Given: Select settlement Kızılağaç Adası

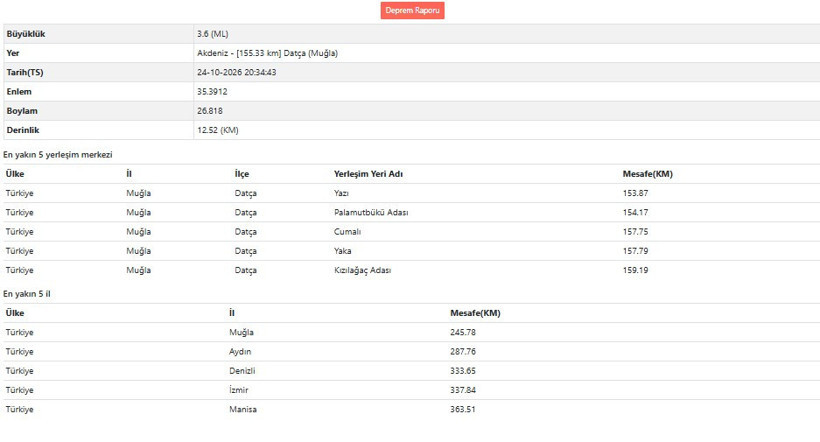Looking at the screenshot, I should (362, 270).
